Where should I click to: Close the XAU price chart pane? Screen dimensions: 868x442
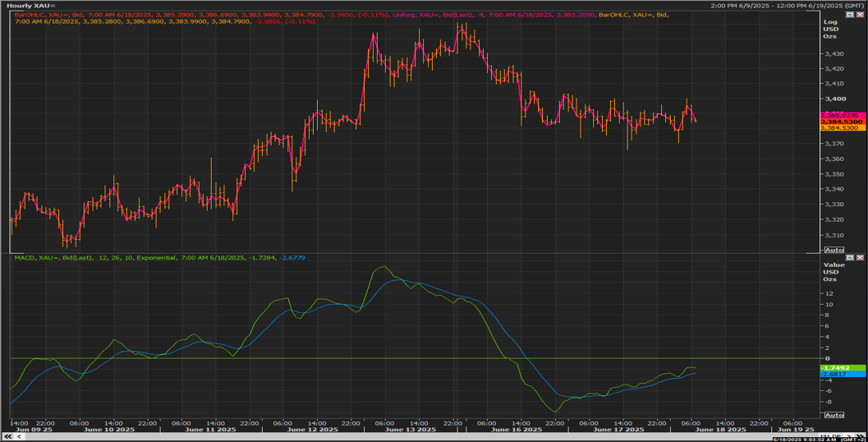pyautogui.click(x=859, y=15)
